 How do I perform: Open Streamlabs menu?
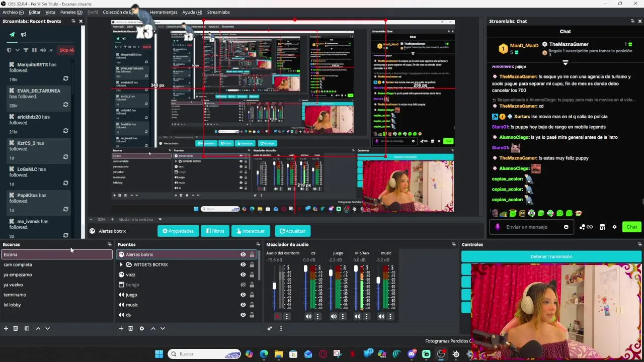(x=218, y=12)
